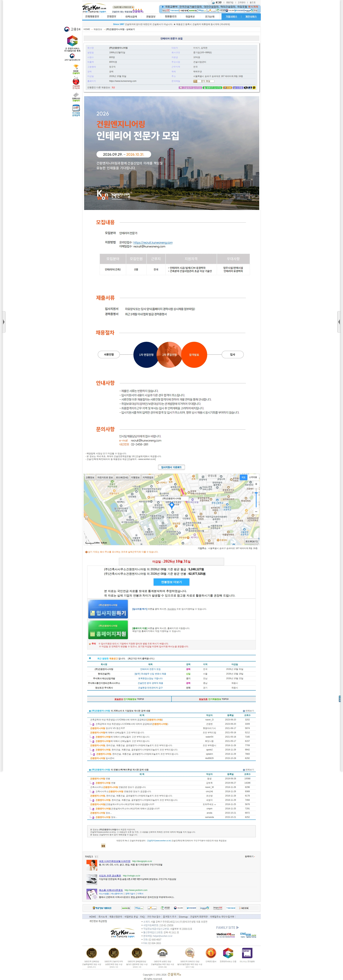Image resolution: width=343 pixels, height=980 pixels.
Task: Share the job posting on Facebook
Action: (x=250, y=87)
